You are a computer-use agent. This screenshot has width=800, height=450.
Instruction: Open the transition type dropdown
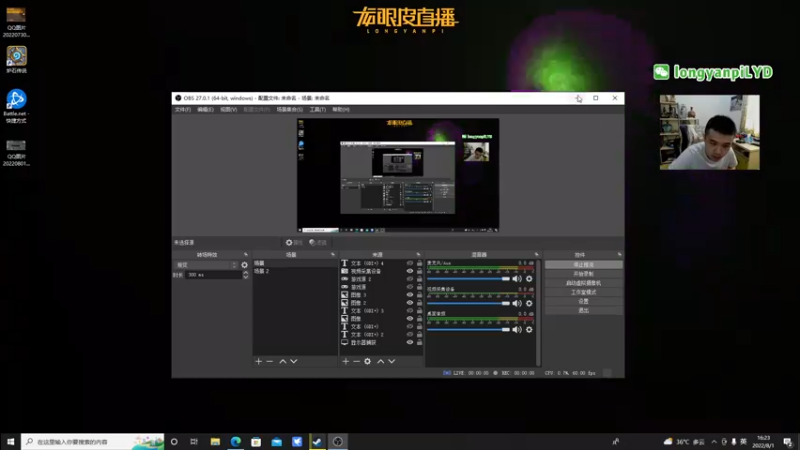click(x=206, y=265)
